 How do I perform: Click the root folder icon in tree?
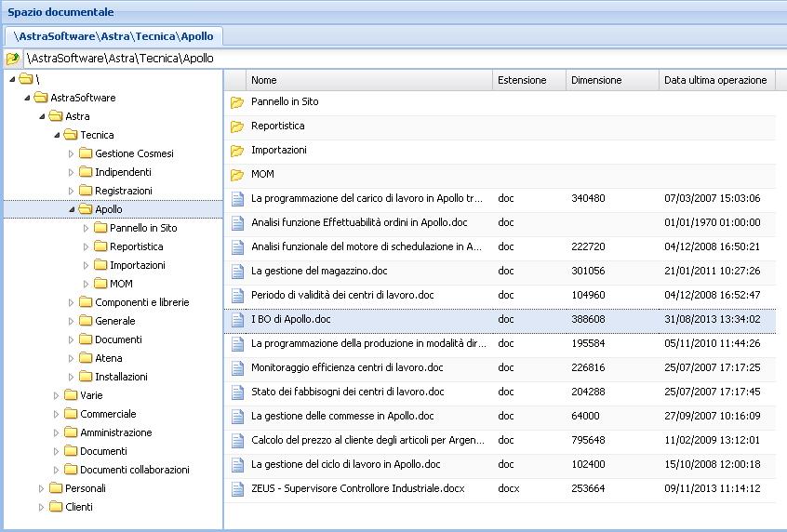pos(26,79)
